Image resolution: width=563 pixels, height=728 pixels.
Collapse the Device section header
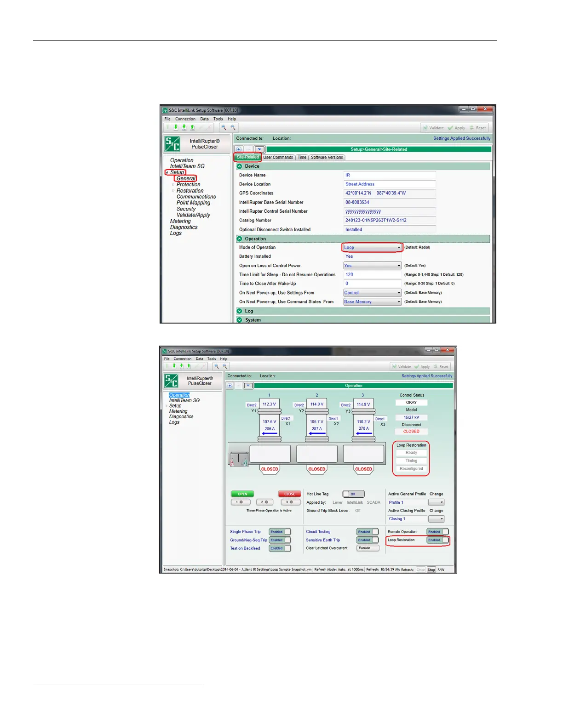[363, 166]
